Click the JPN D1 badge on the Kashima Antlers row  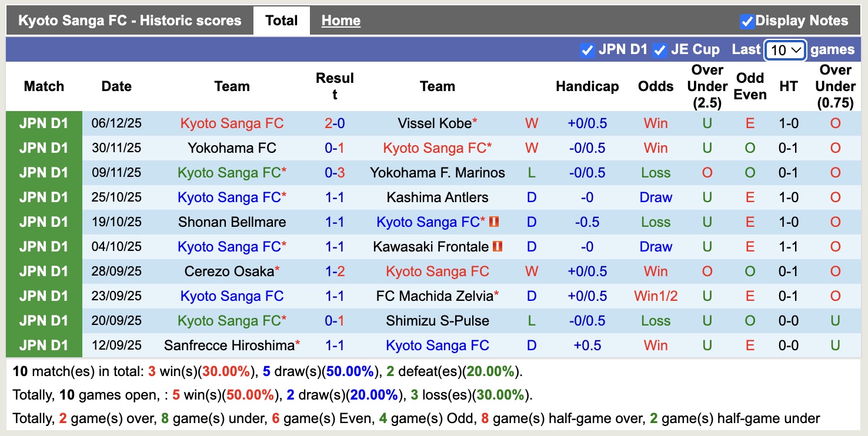click(44, 197)
